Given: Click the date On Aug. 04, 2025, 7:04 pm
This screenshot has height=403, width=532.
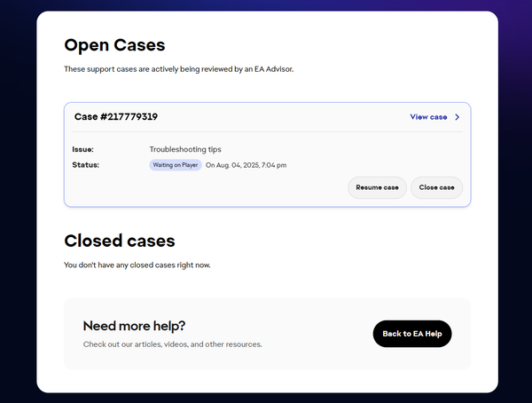Looking at the screenshot, I should [246, 165].
